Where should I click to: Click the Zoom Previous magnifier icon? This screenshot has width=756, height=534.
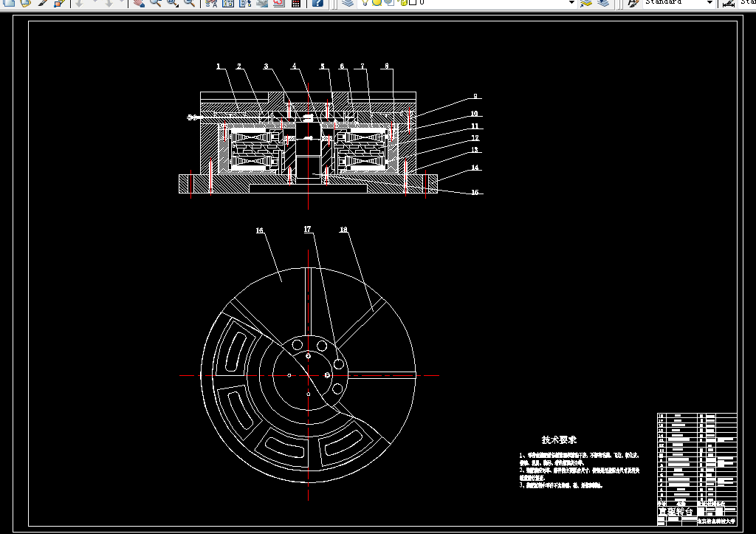[190, 3]
